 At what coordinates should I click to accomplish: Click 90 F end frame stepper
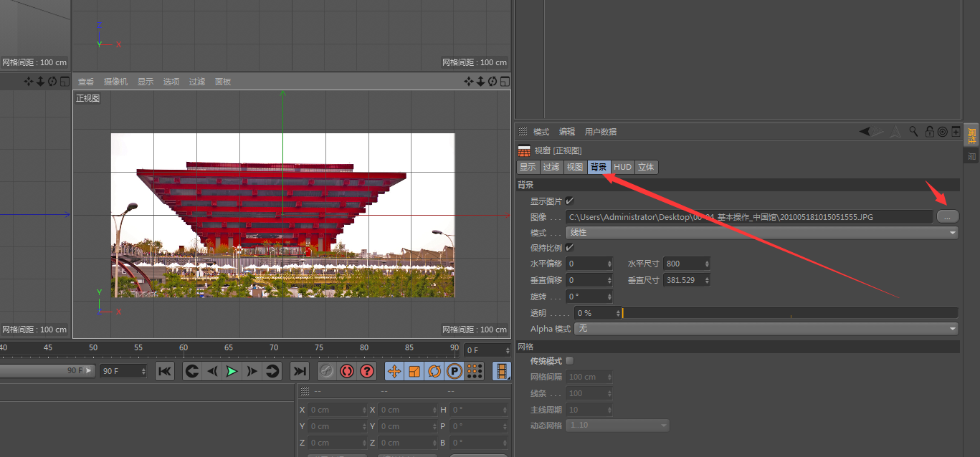[x=143, y=371]
